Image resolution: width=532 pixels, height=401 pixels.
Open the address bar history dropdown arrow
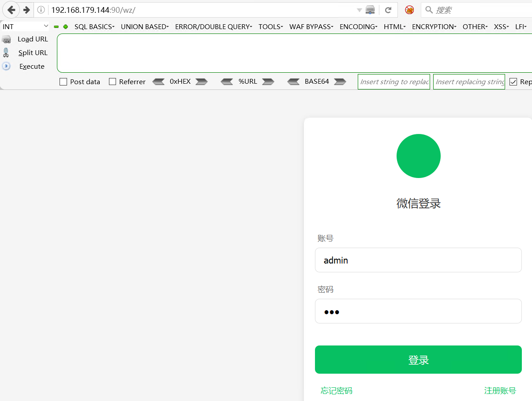359,10
